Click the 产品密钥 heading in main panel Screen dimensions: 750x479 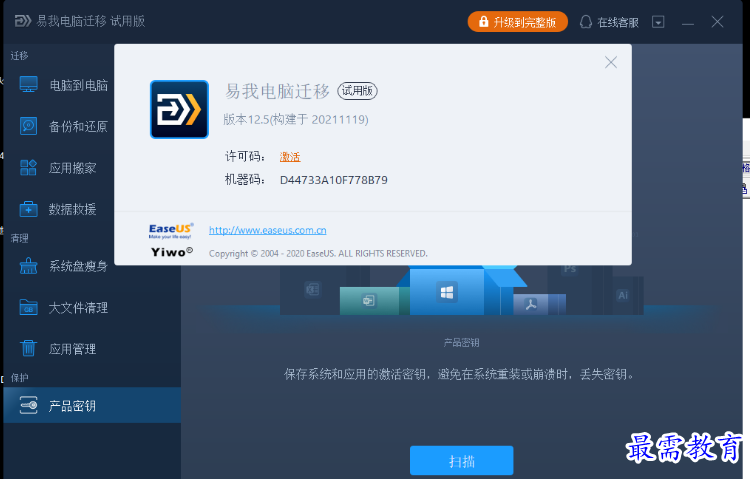point(462,343)
